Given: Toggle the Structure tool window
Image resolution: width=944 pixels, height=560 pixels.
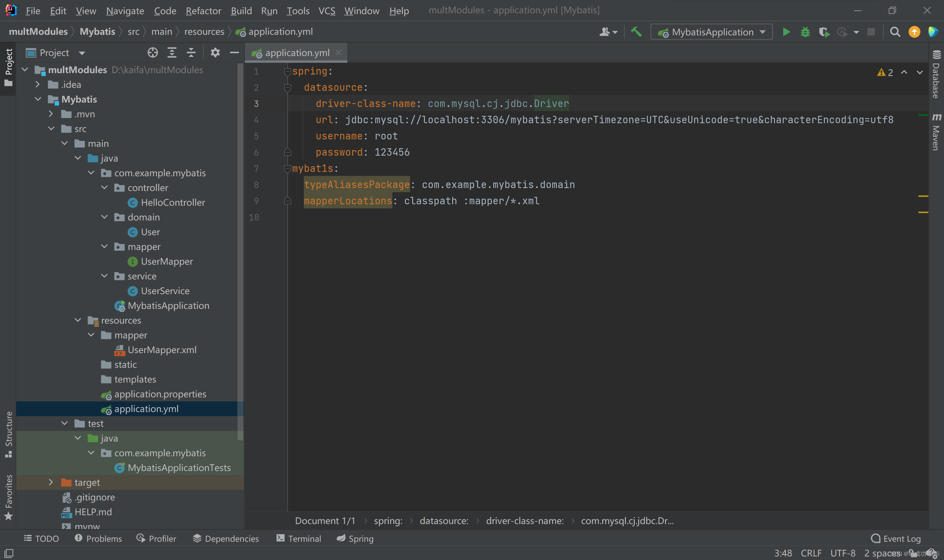Looking at the screenshot, I should [8, 434].
